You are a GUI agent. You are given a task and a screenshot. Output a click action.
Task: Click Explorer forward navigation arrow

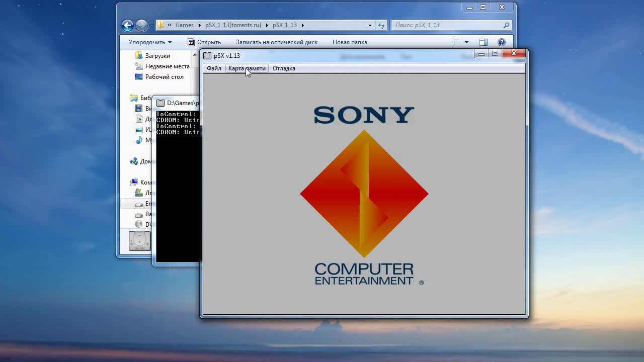(x=141, y=25)
